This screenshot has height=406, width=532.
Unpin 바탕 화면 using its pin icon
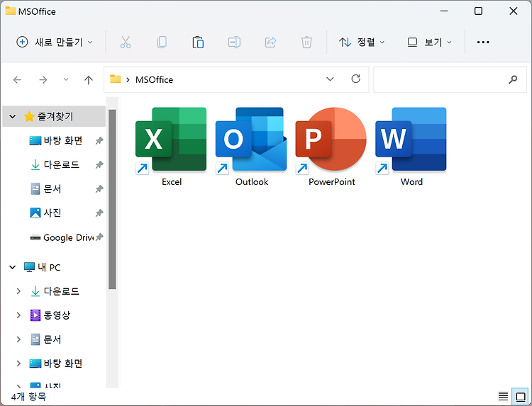[x=99, y=140]
